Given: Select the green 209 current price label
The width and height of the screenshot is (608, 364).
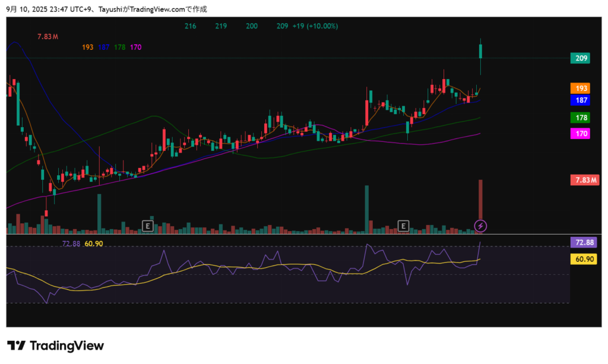Looking at the screenshot, I should pyautogui.click(x=581, y=58).
